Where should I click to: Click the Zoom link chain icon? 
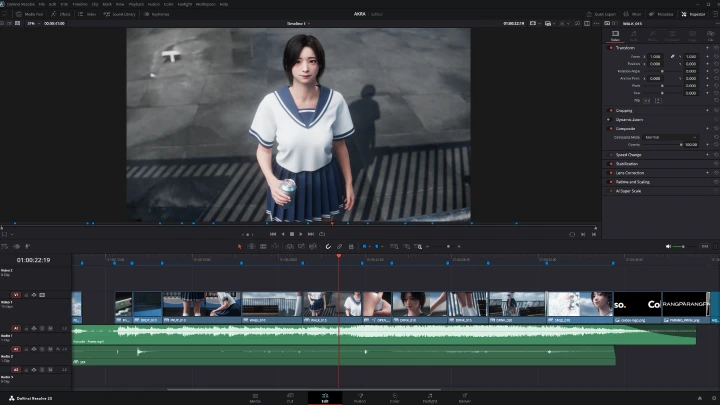672,56
